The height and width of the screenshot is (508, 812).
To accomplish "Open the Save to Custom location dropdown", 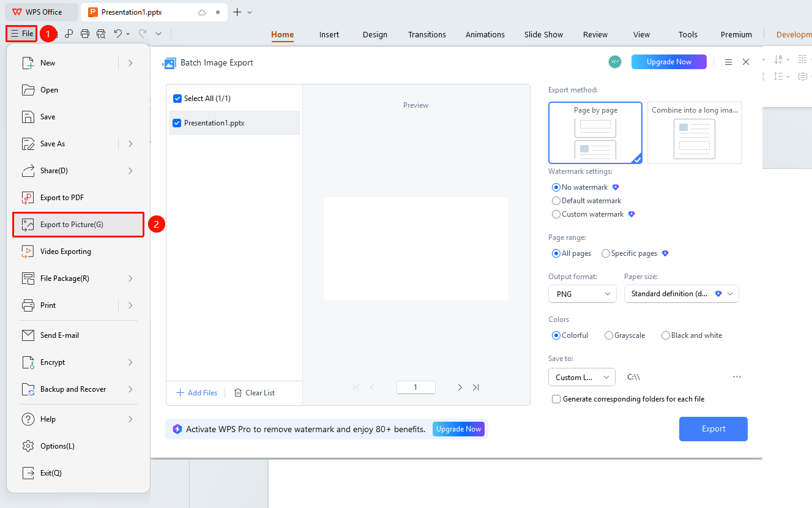I will (x=582, y=377).
